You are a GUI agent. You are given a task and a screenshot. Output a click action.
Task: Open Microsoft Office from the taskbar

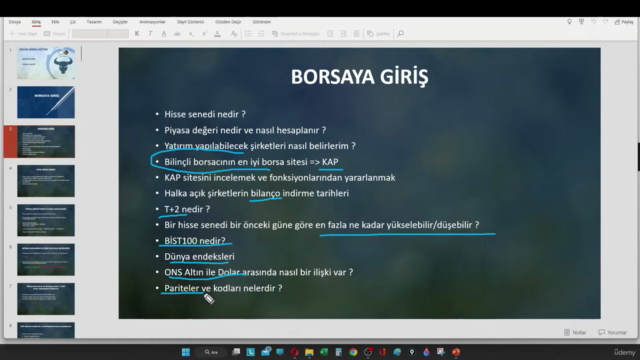(382, 352)
